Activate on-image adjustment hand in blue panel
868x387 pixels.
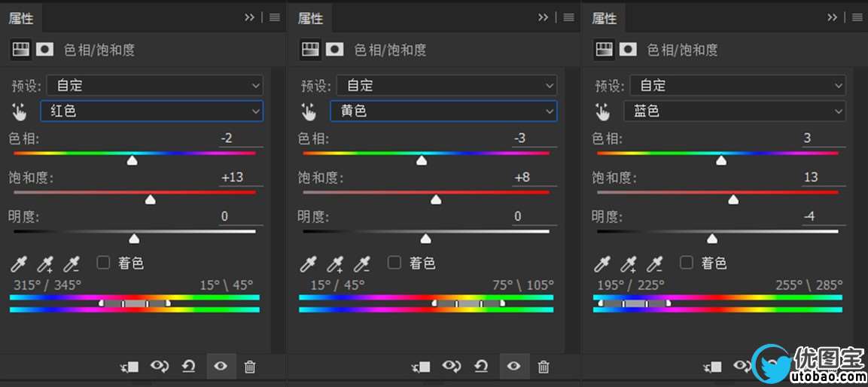[602, 112]
